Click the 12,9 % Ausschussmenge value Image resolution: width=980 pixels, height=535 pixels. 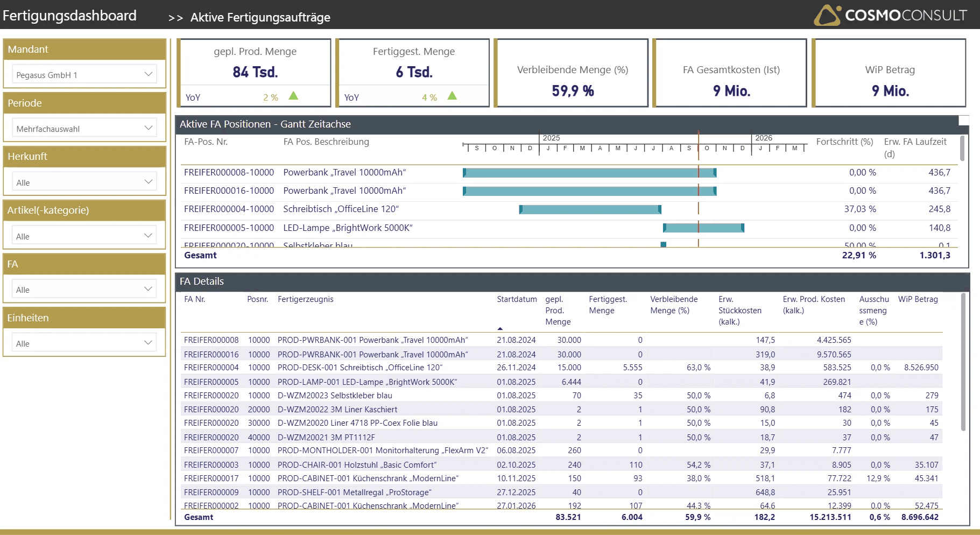(x=878, y=478)
